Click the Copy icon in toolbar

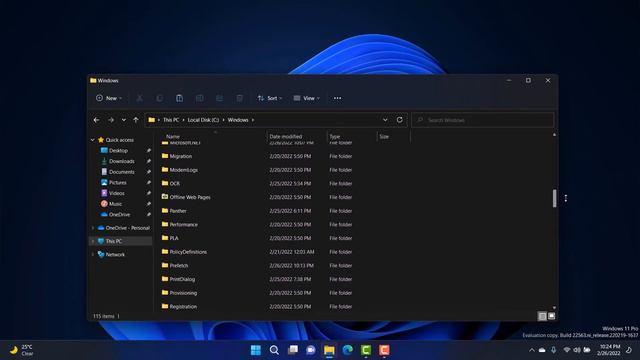pos(160,98)
